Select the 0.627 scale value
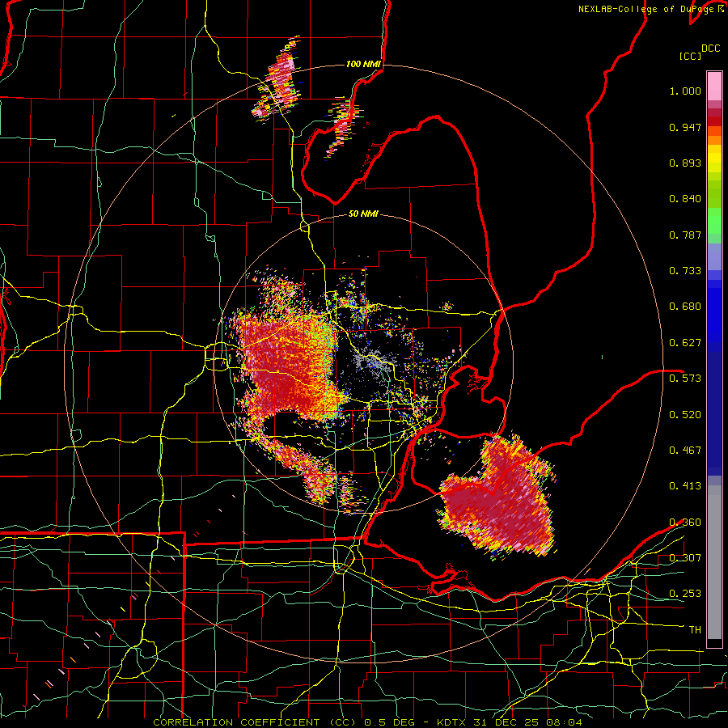The height and width of the screenshot is (728, 728). pyautogui.click(x=685, y=343)
